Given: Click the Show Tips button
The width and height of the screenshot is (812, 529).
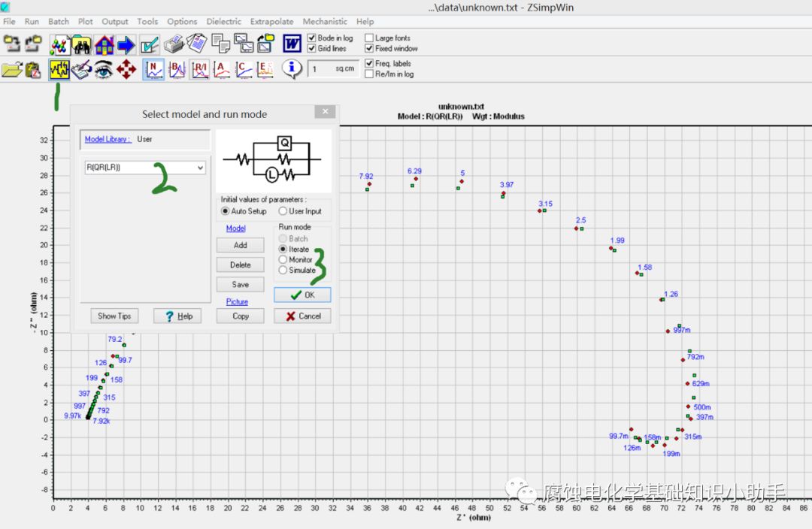Looking at the screenshot, I should [x=114, y=316].
